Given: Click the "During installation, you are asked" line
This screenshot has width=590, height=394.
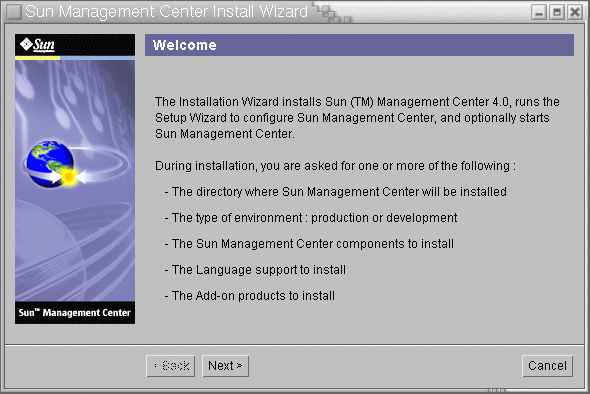Looking at the screenshot, I should 335,166.
